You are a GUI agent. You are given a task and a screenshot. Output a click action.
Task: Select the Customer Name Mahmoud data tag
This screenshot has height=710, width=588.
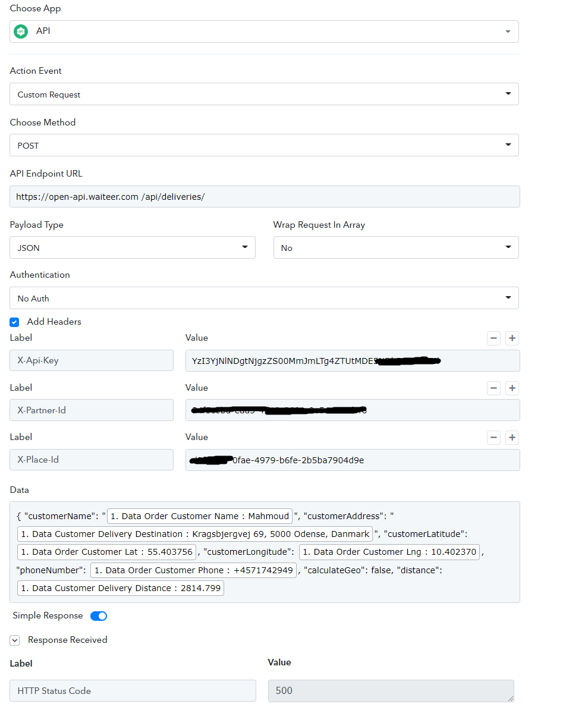200,516
